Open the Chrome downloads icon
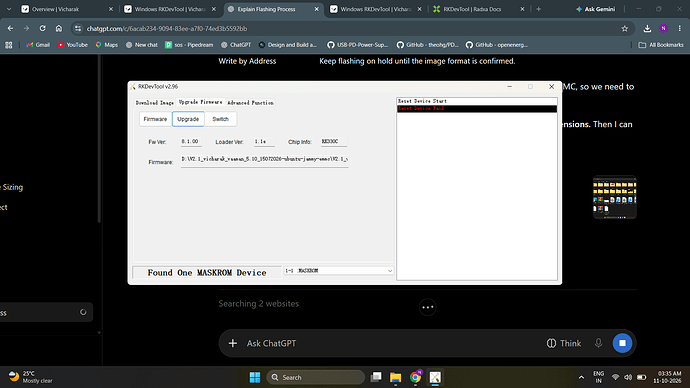 647,29
